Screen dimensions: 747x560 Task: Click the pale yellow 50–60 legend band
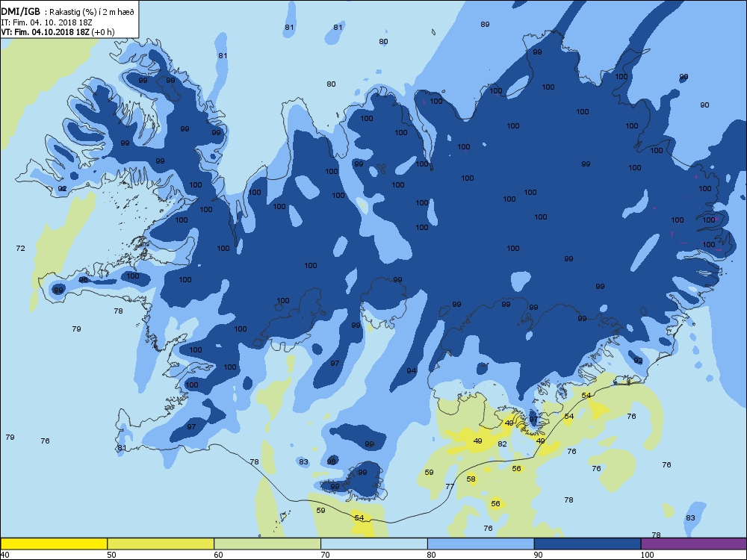tap(161, 544)
